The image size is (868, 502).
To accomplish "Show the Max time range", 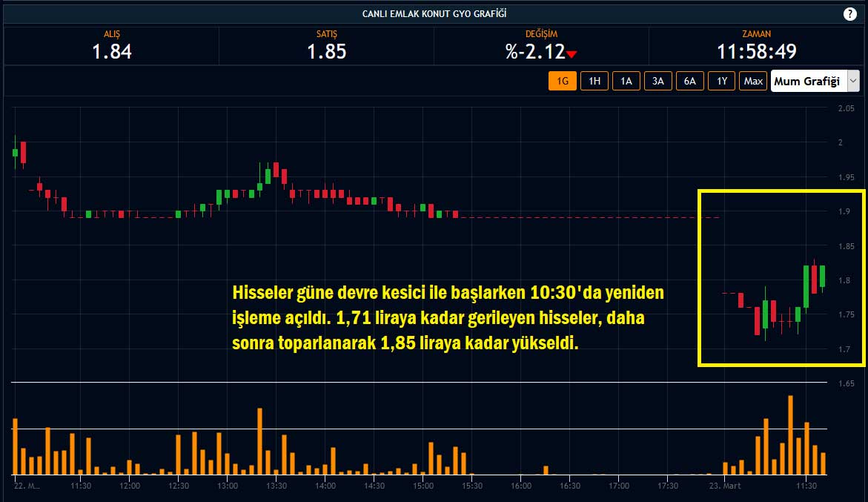I will 753,81.
